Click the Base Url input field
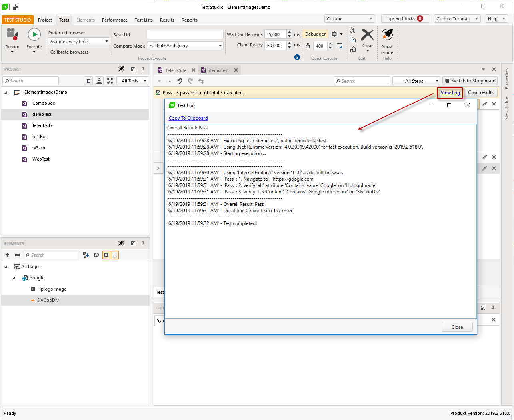Viewport: 514px width, 420px height. point(185,35)
